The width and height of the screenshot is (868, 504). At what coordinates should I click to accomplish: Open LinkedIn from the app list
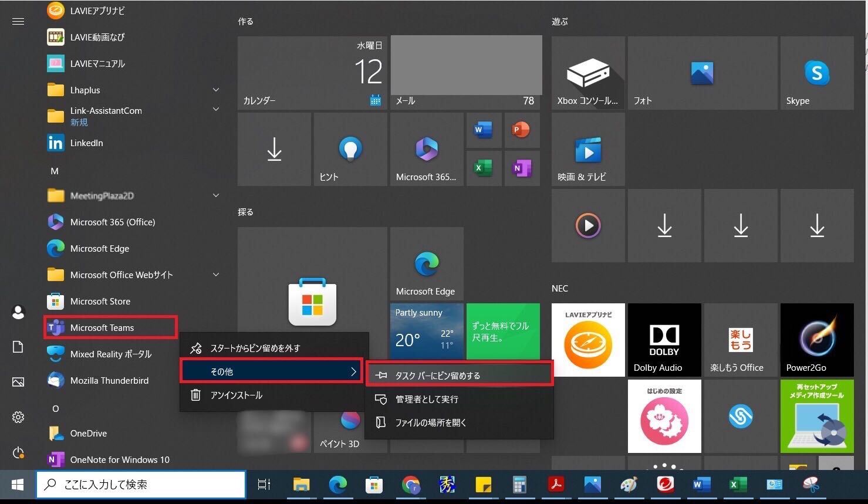(x=86, y=143)
